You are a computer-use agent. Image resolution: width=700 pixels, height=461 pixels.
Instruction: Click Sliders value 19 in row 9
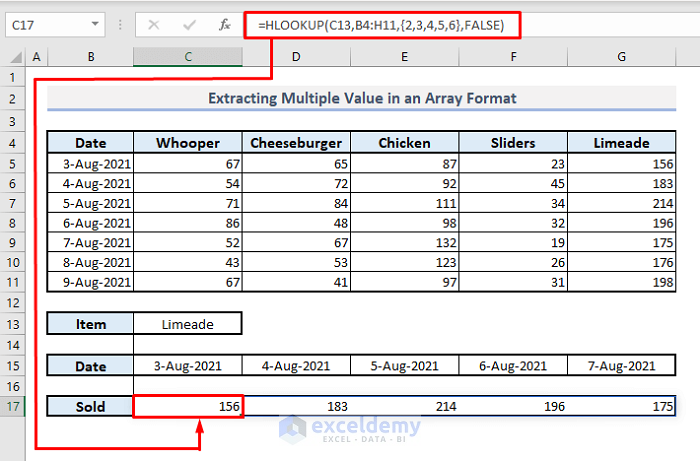(513, 242)
